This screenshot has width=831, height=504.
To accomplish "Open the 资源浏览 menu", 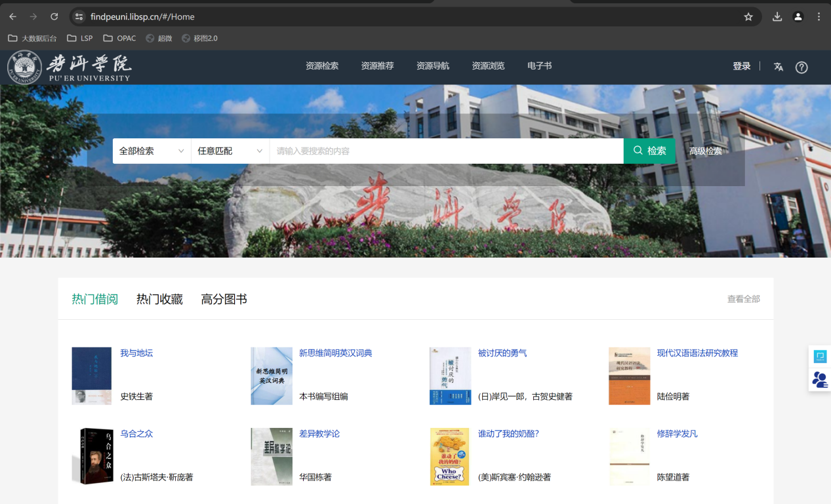I will coord(488,66).
